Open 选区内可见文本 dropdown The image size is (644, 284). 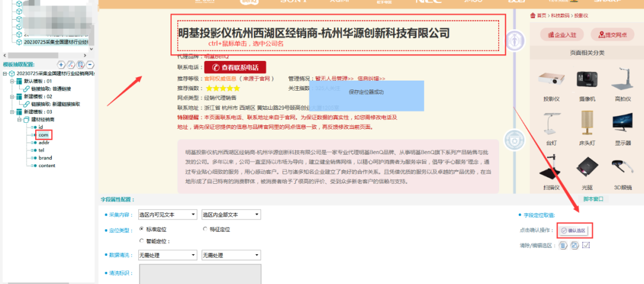click(168, 215)
